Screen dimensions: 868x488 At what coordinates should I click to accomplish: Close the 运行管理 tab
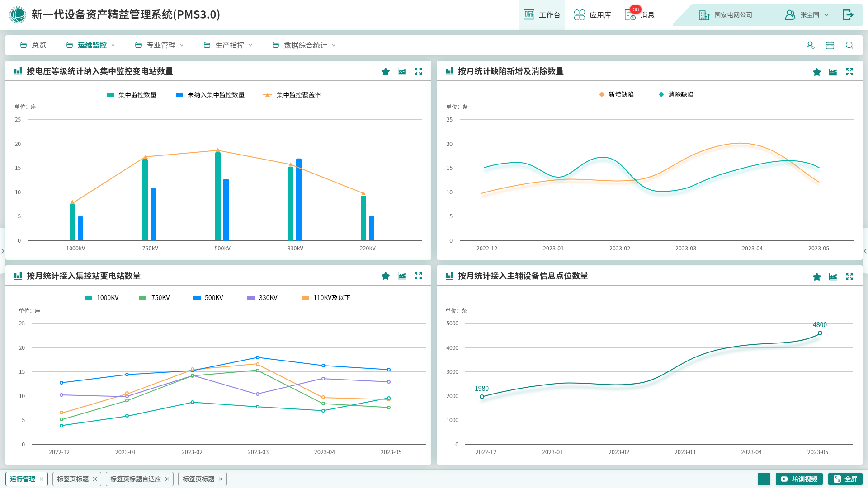point(42,479)
